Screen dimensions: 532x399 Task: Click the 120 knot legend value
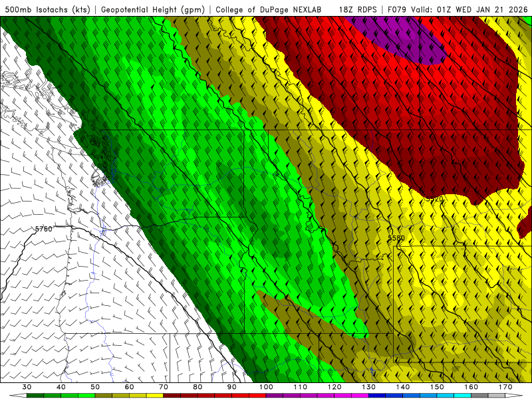pyautogui.click(x=334, y=387)
